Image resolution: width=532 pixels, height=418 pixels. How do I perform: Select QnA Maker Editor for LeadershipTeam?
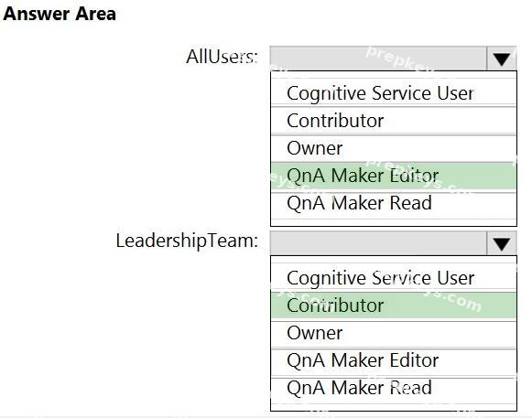[x=394, y=360]
